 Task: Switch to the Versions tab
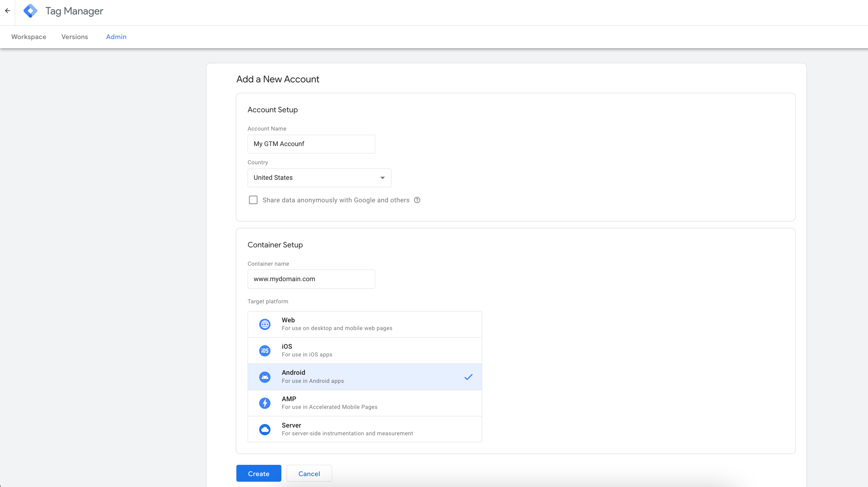pos(75,37)
